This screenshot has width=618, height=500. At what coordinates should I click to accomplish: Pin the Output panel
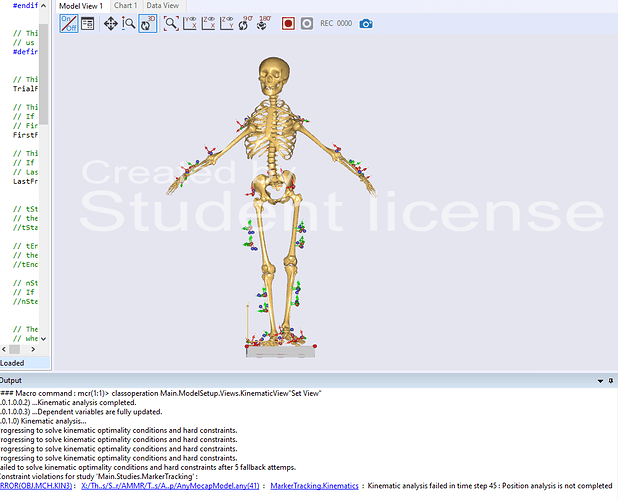(611, 381)
